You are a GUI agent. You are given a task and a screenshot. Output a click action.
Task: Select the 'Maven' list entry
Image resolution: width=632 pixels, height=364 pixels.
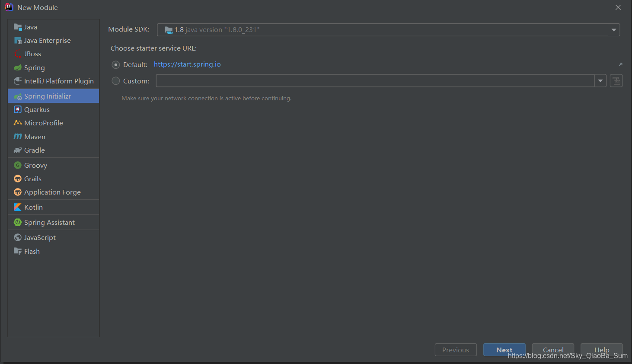(x=54, y=137)
